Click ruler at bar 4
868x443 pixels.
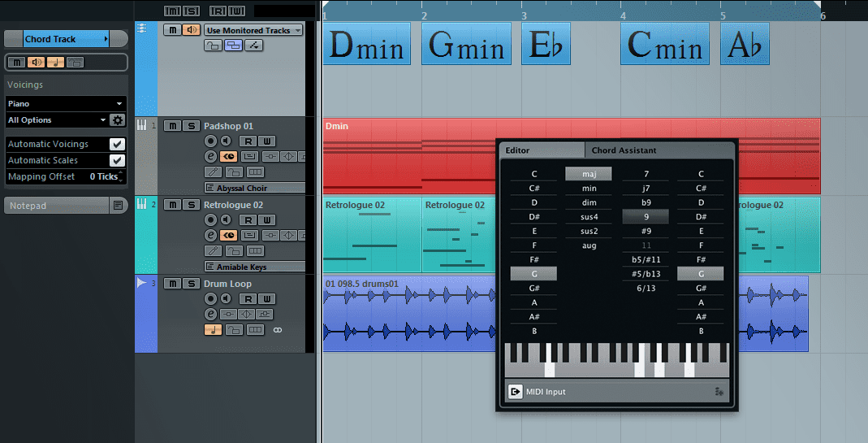pyautogui.click(x=623, y=15)
